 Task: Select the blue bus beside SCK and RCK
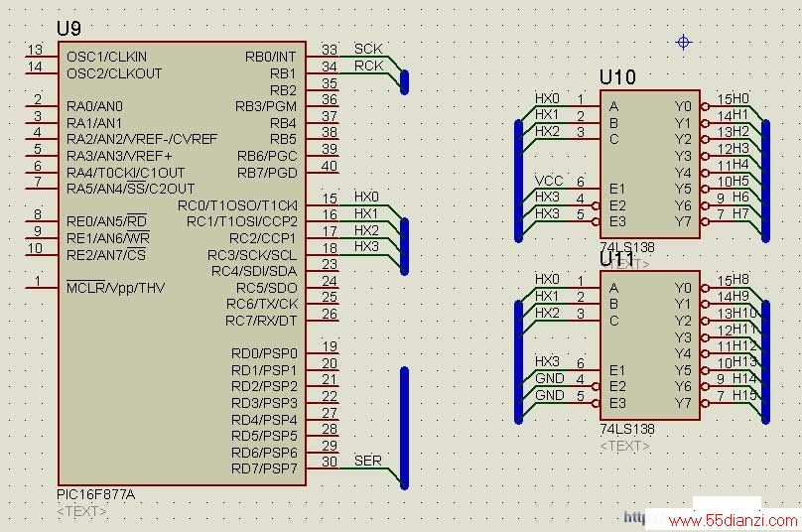[x=404, y=82]
